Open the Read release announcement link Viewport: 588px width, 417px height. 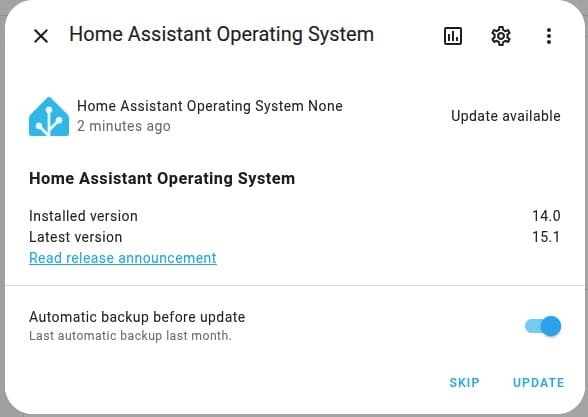coord(123,258)
